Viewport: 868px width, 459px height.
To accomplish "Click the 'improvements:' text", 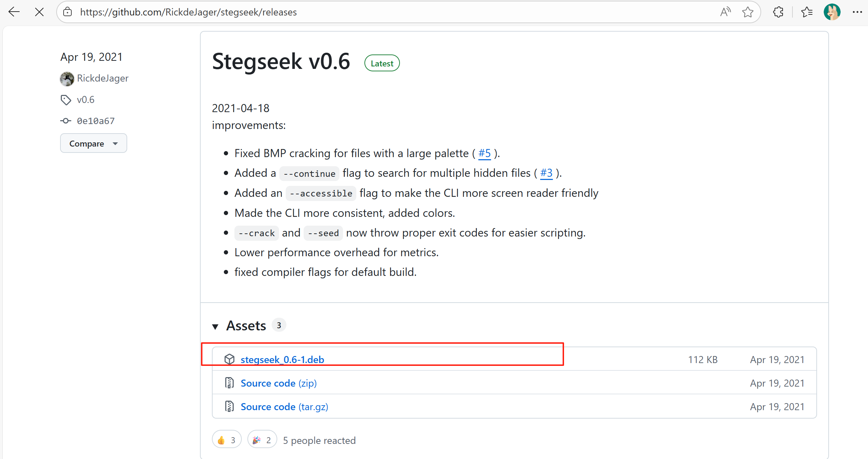I will coord(249,125).
